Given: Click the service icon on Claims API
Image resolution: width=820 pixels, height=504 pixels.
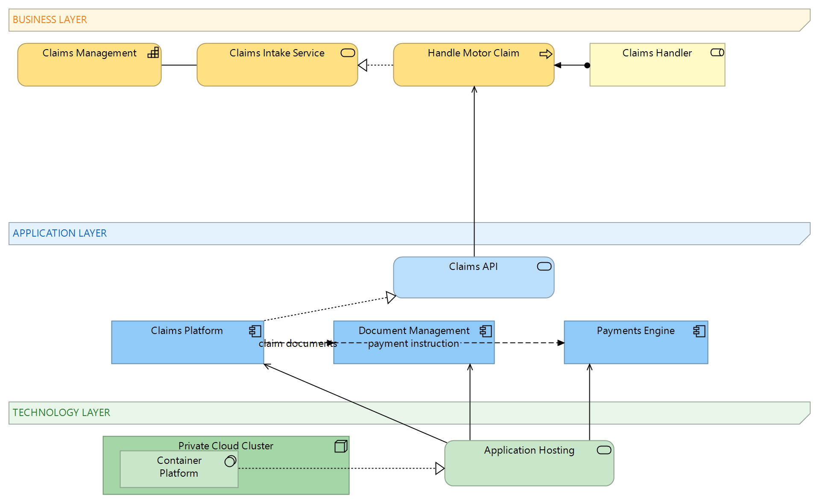Looking at the screenshot, I should pyautogui.click(x=544, y=267).
